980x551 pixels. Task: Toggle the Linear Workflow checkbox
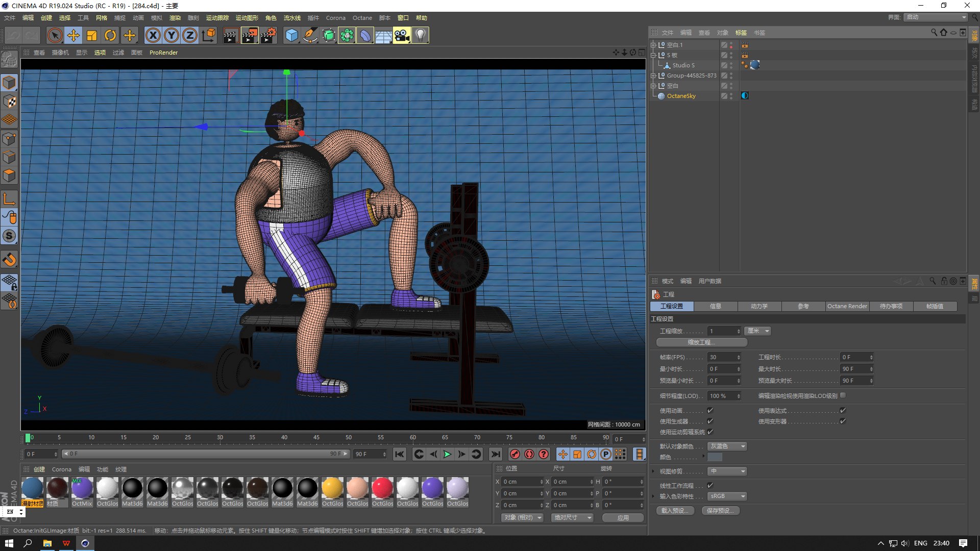(710, 485)
